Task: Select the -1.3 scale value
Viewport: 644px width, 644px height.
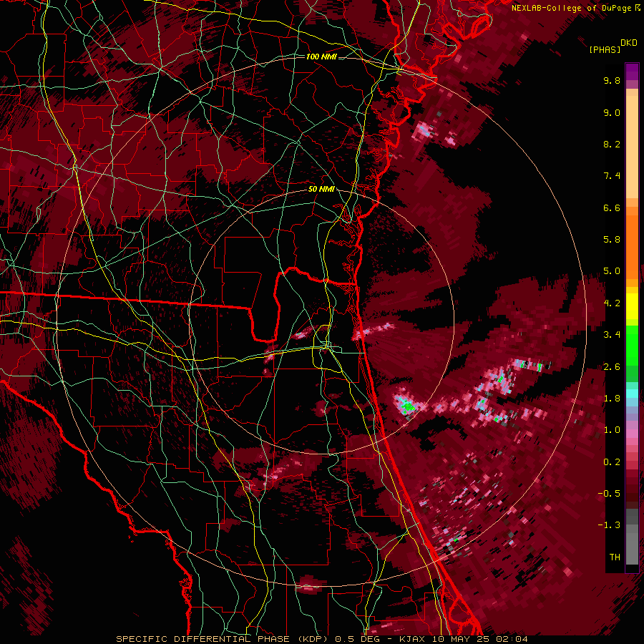Action: click(x=609, y=525)
